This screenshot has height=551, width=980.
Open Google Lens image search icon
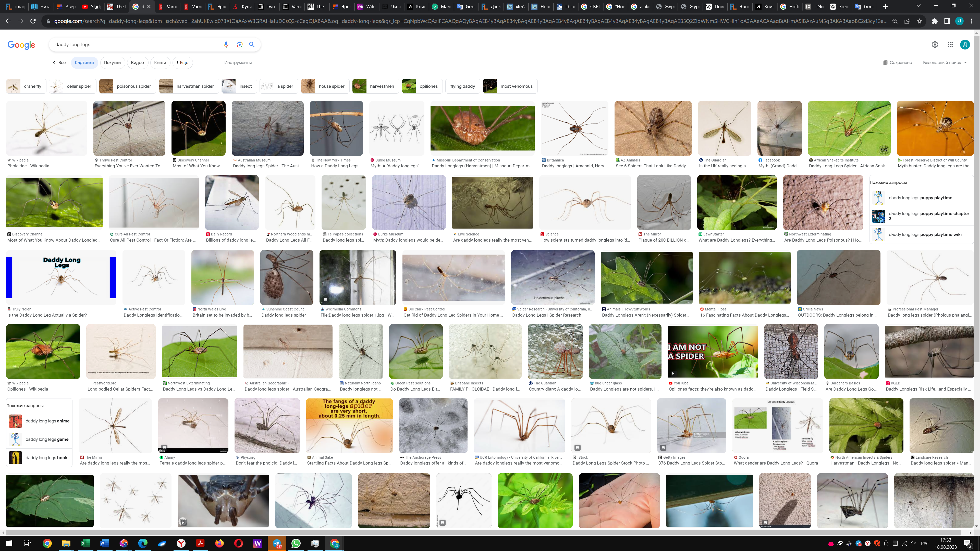point(239,44)
